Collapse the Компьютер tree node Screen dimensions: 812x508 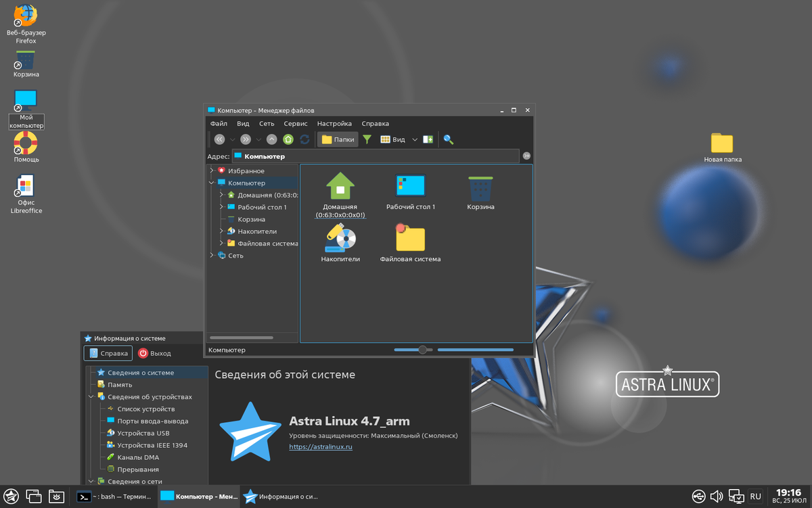[x=212, y=183]
